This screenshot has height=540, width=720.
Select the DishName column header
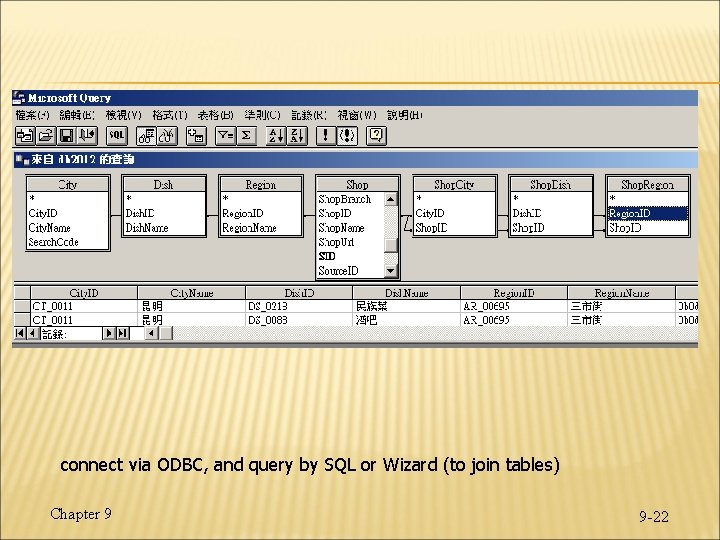click(x=406, y=293)
